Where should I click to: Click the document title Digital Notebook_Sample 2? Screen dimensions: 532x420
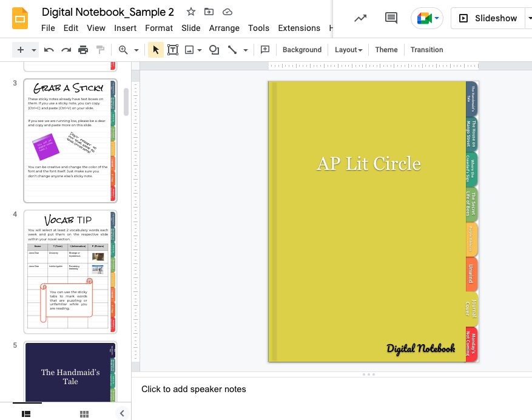[x=108, y=12]
